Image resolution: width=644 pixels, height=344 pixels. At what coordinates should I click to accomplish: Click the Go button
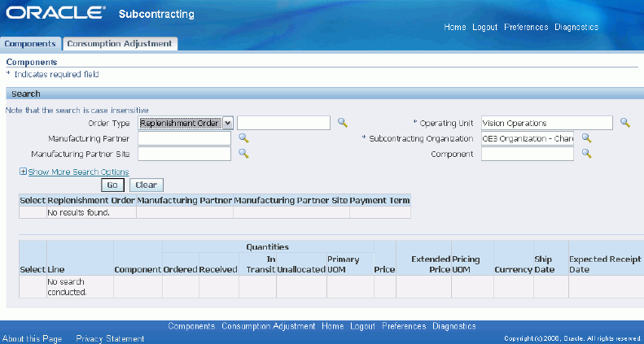click(112, 185)
